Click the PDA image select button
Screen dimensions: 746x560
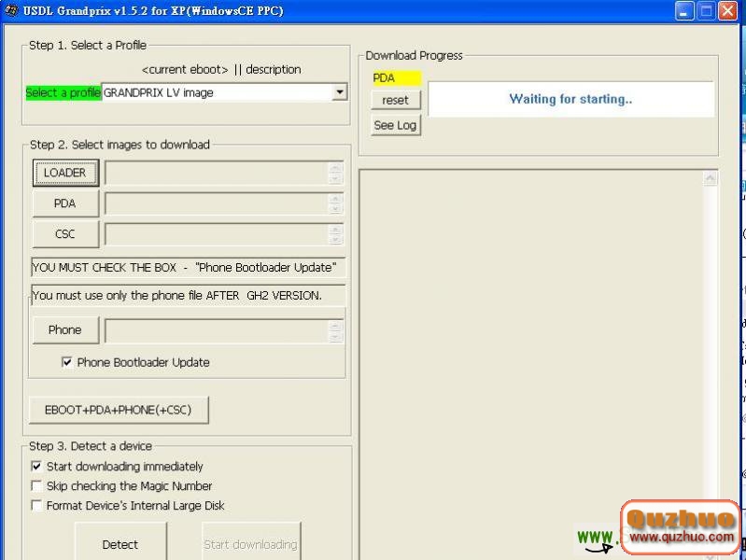[x=65, y=203]
